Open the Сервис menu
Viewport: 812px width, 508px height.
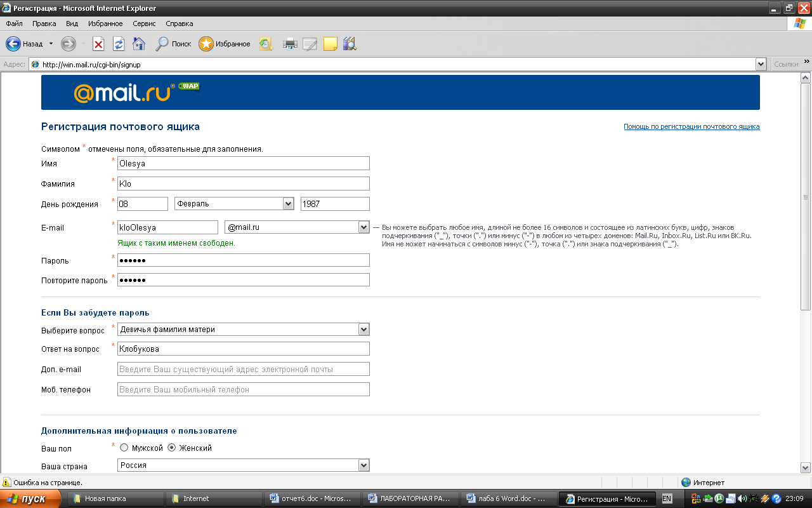(145, 23)
